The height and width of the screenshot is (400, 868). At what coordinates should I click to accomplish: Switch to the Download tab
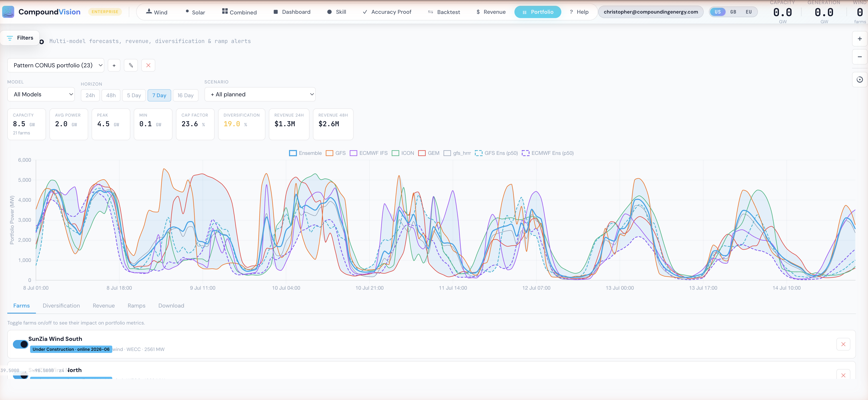pos(171,306)
